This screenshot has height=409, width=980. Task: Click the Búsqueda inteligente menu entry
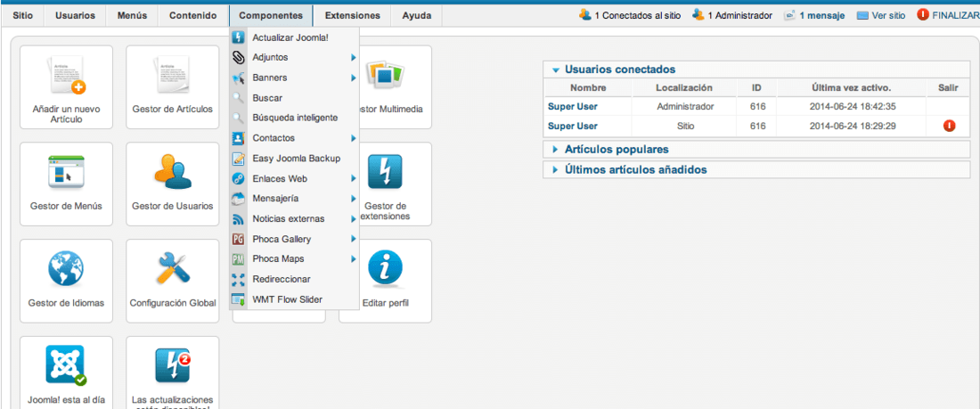pyautogui.click(x=294, y=118)
